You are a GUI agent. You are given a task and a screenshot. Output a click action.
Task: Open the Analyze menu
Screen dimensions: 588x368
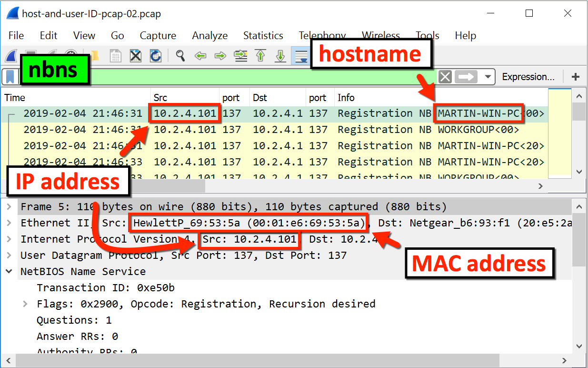pyautogui.click(x=209, y=36)
